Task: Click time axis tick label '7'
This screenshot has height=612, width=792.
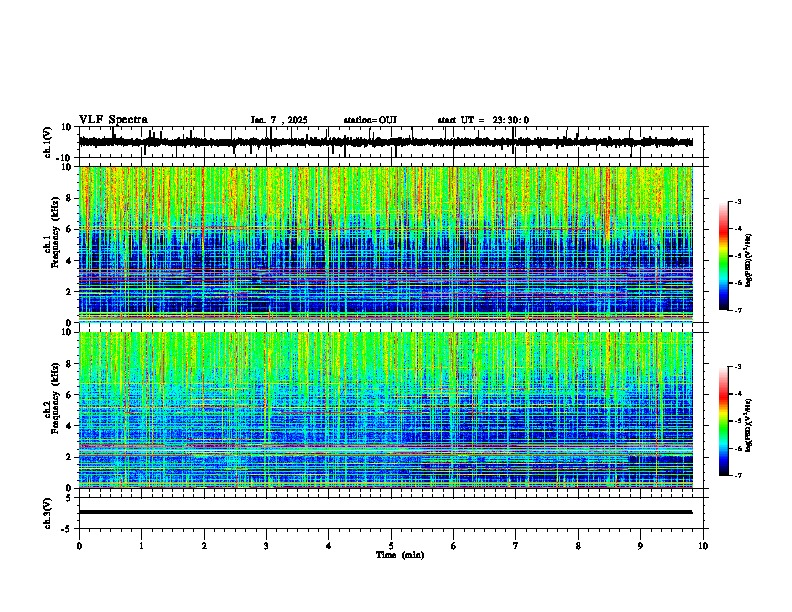Action: point(516,546)
